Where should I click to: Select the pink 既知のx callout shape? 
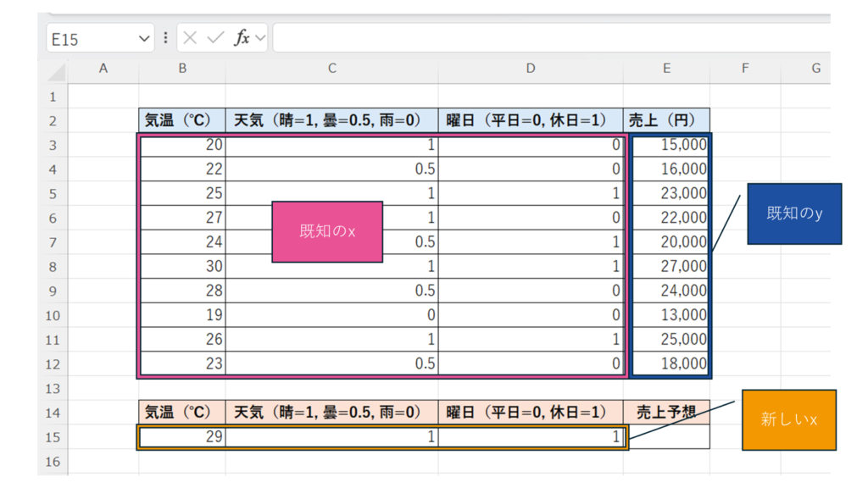click(x=327, y=231)
